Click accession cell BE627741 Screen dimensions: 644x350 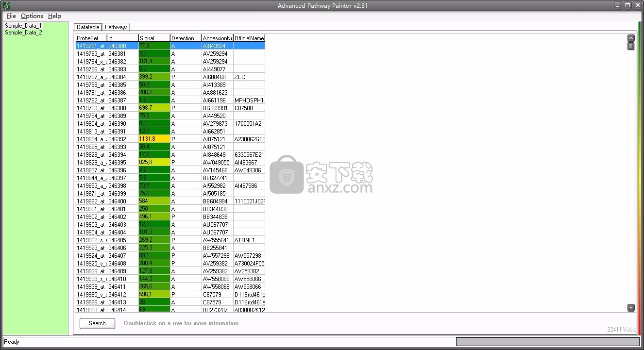(x=217, y=178)
